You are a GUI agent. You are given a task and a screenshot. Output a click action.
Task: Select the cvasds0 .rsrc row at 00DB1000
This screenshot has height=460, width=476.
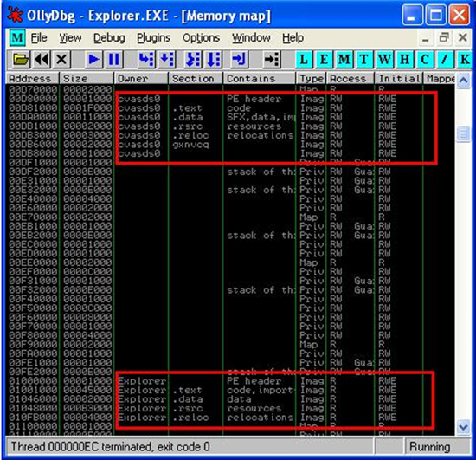coord(230,126)
